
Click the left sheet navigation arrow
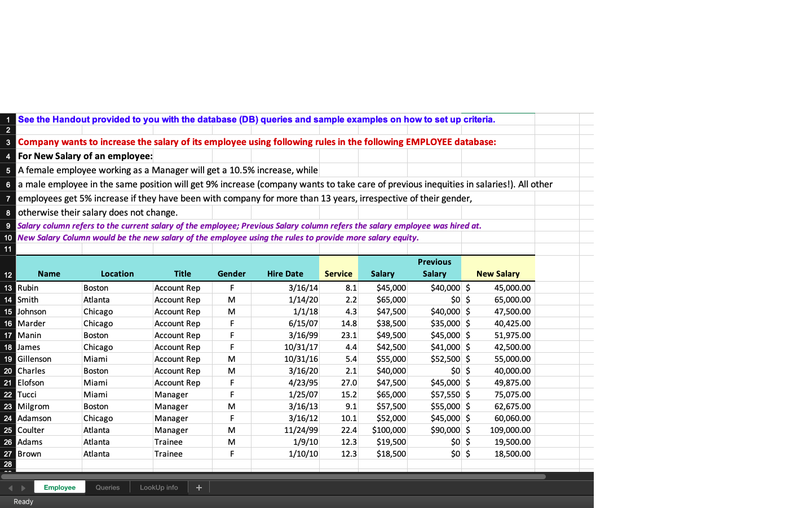coord(10,487)
